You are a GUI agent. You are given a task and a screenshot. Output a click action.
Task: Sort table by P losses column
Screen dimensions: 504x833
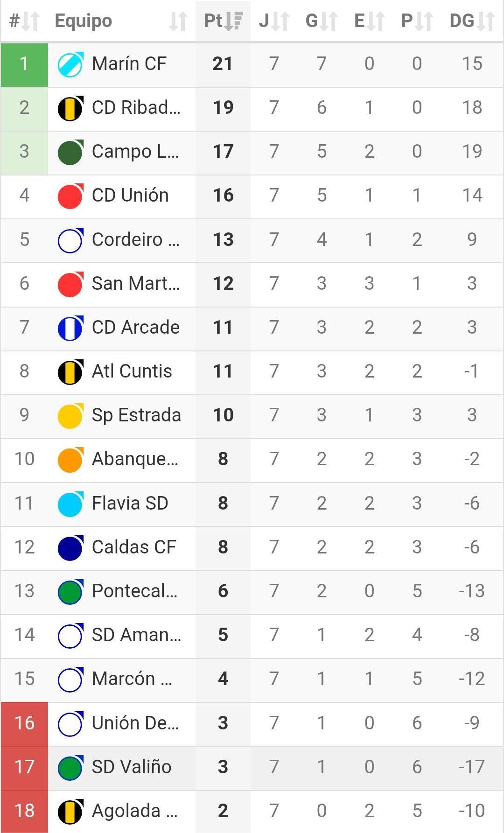(x=417, y=21)
